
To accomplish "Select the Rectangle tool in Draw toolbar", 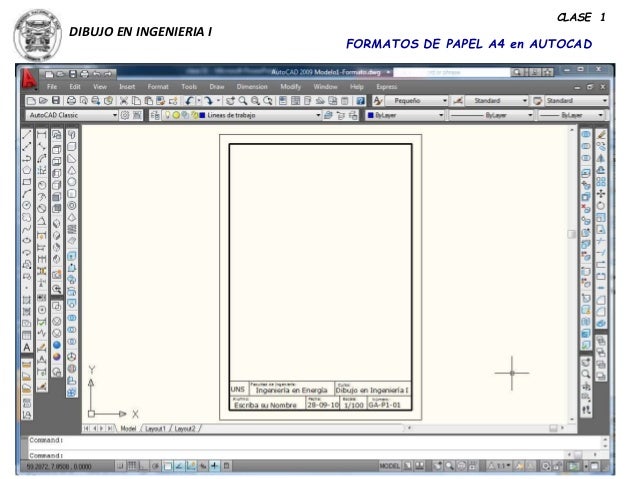I will pyautogui.click(x=27, y=182).
